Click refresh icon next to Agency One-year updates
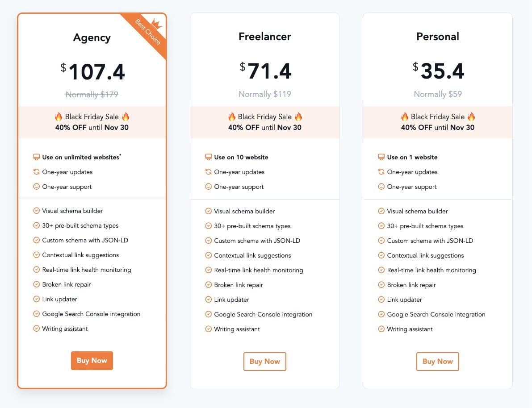This screenshot has height=408, width=532. pos(37,172)
